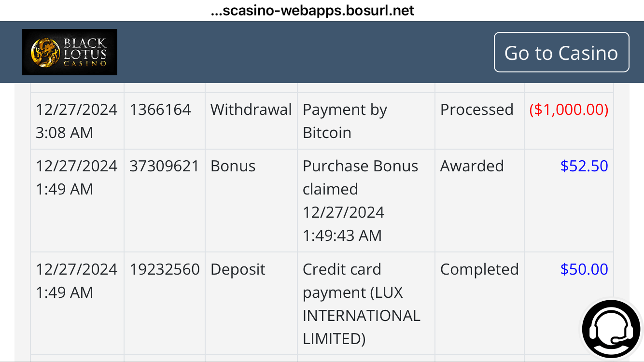Image resolution: width=644 pixels, height=362 pixels.
Task: Click the Black Lotus Casino logo
Action: click(70, 52)
